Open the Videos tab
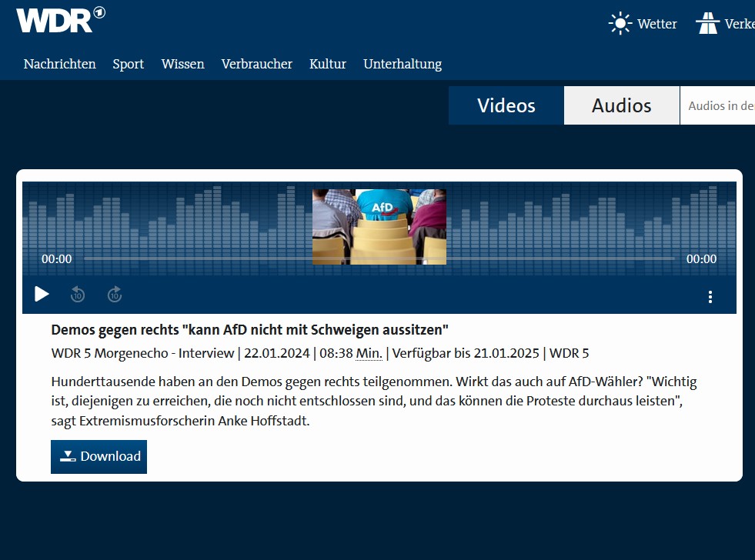755x560 pixels. point(506,105)
